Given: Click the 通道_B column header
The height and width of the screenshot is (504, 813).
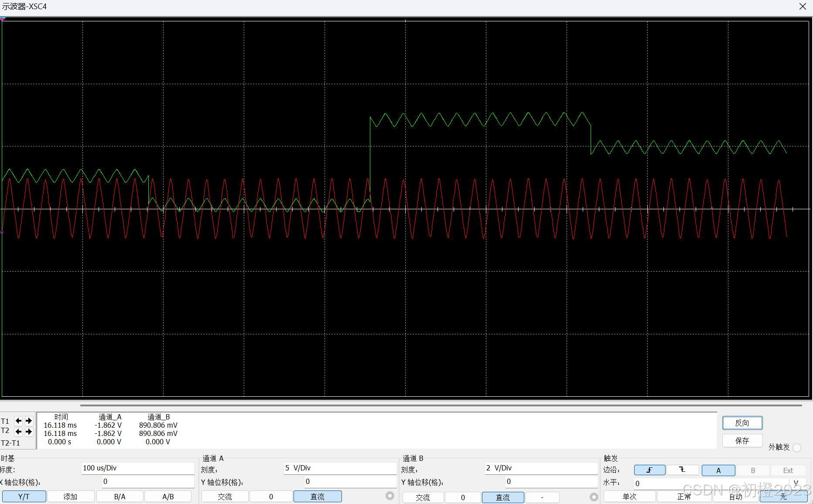Looking at the screenshot, I should pos(159,417).
